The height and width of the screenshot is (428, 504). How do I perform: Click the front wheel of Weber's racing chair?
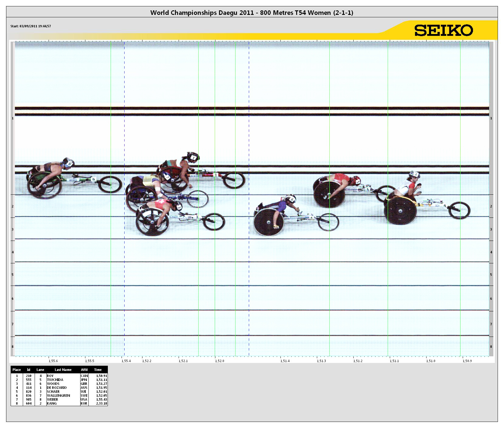click(x=110, y=184)
